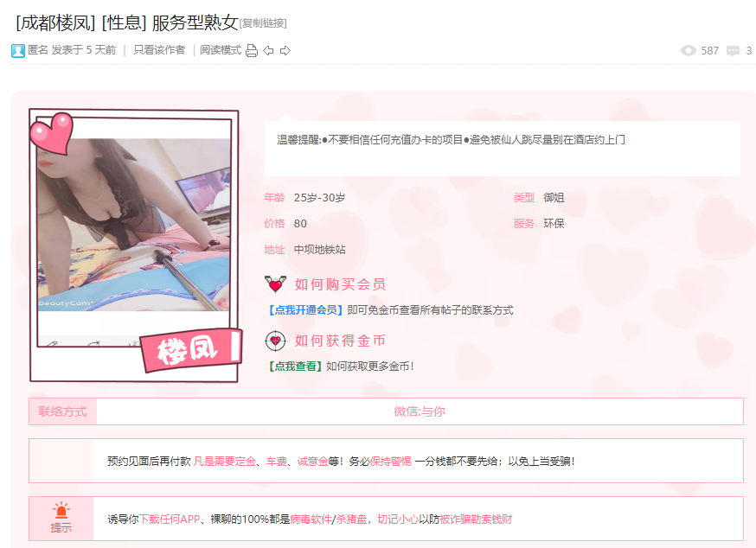
Task: Open the 点我查看 gold coin link
Action: 295,366
